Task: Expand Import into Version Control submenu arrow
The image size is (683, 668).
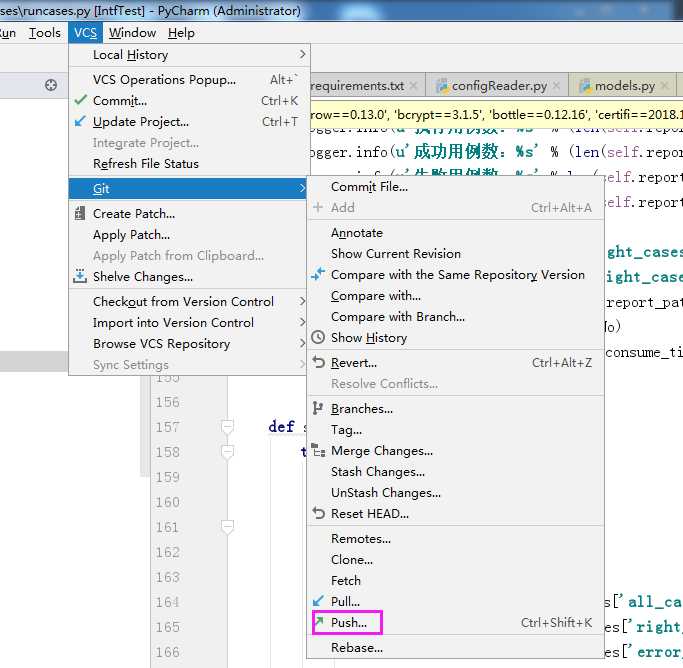Action: (302, 322)
